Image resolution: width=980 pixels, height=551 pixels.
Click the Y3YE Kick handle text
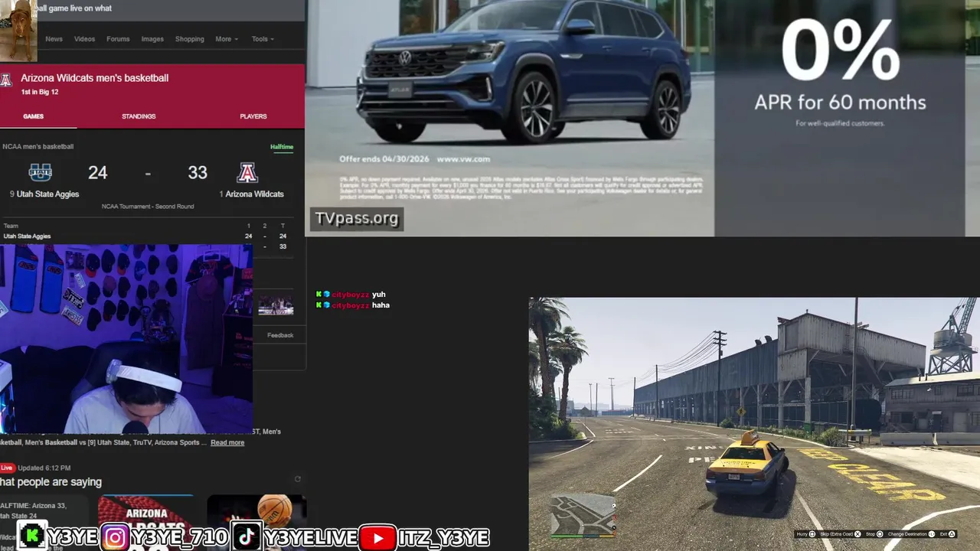pyautogui.click(x=72, y=538)
